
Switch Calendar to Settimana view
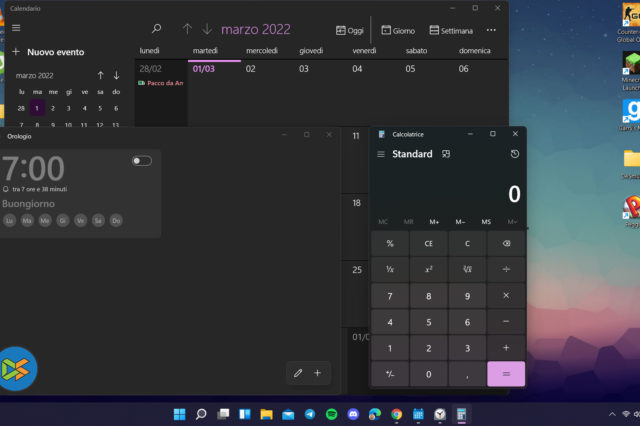tap(451, 31)
